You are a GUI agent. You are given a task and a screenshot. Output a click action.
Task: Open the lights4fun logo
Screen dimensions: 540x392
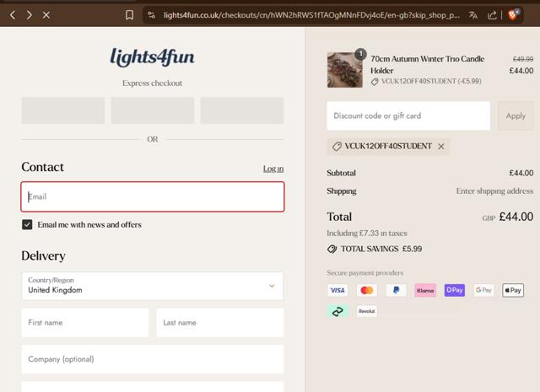point(152,56)
